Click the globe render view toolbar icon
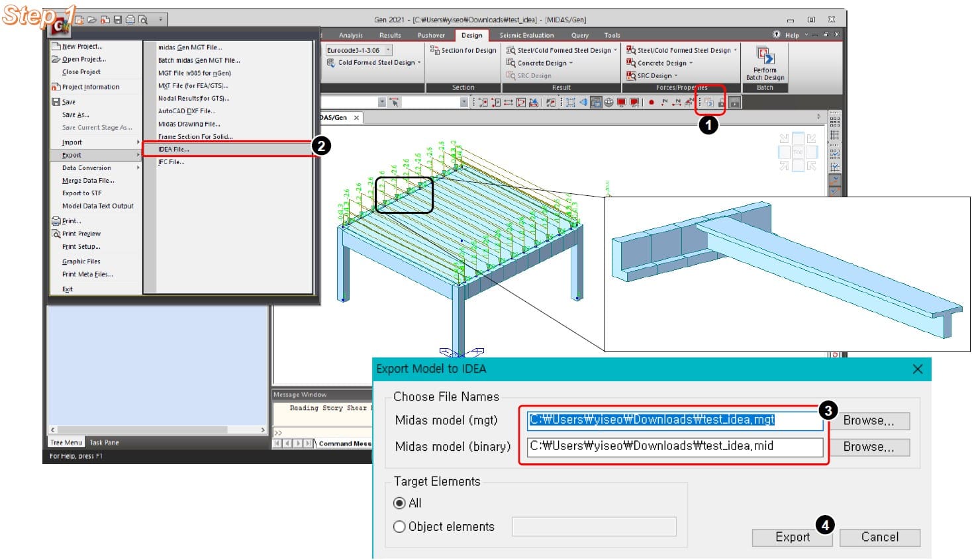Image resolution: width=972 pixels, height=560 pixels. coord(608,102)
